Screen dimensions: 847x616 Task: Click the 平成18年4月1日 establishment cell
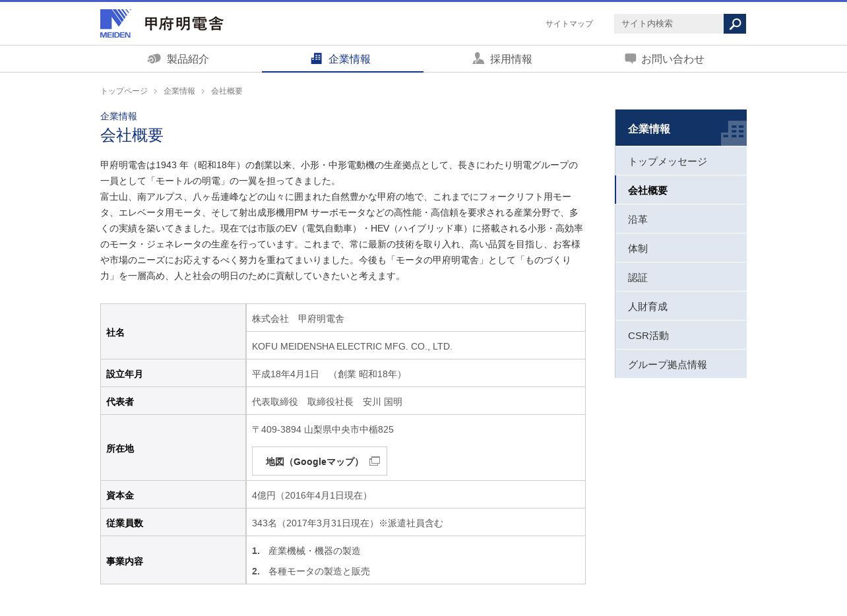click(416, 373)
